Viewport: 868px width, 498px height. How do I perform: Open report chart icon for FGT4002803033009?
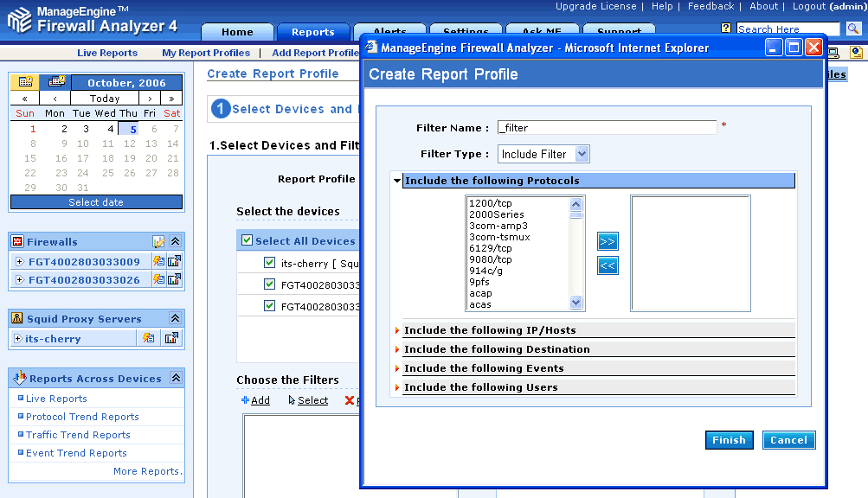click(174, 261)
